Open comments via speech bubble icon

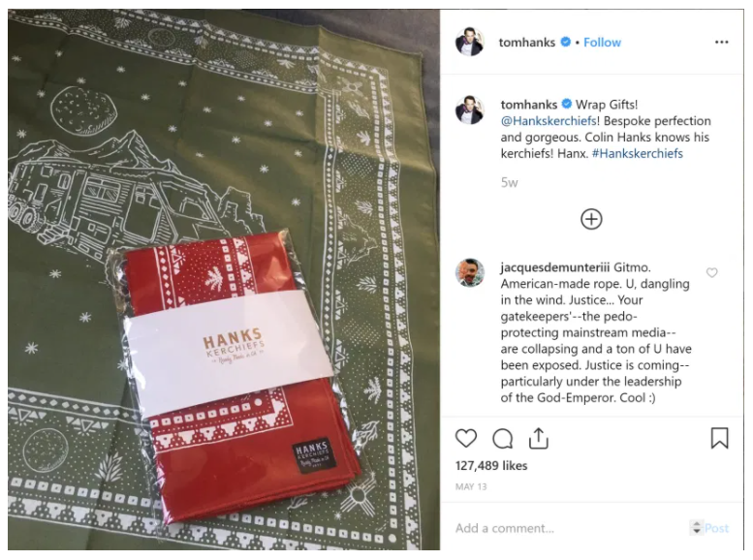[x=503, y=439]
